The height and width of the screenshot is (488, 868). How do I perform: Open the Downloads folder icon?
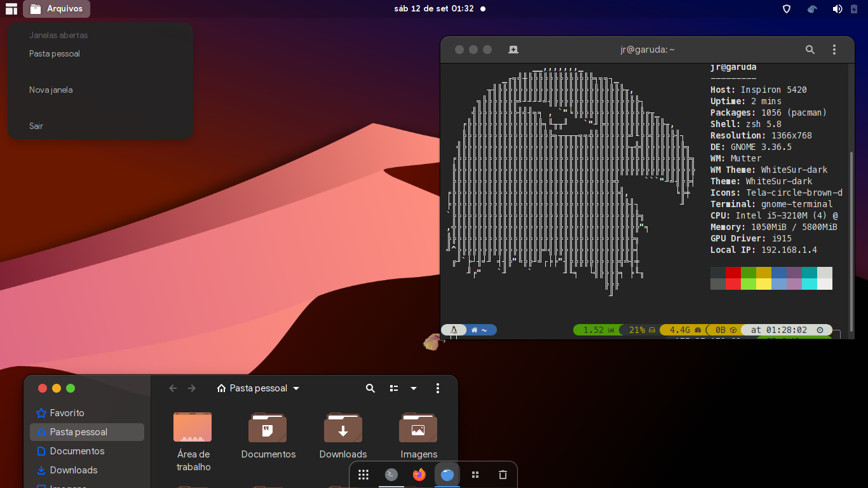pyautogui.click(x=343, y=428)
